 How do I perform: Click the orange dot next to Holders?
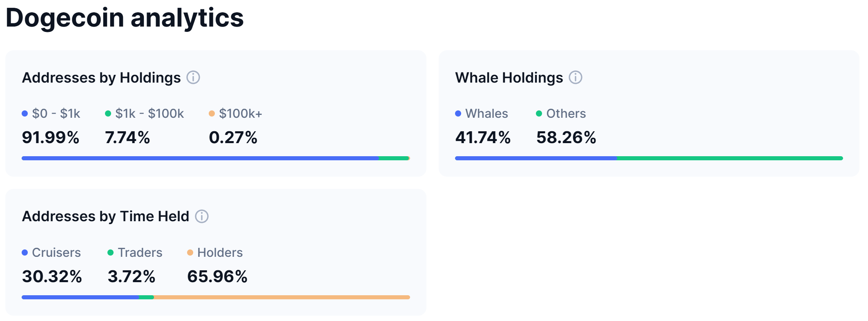point(190,253)
